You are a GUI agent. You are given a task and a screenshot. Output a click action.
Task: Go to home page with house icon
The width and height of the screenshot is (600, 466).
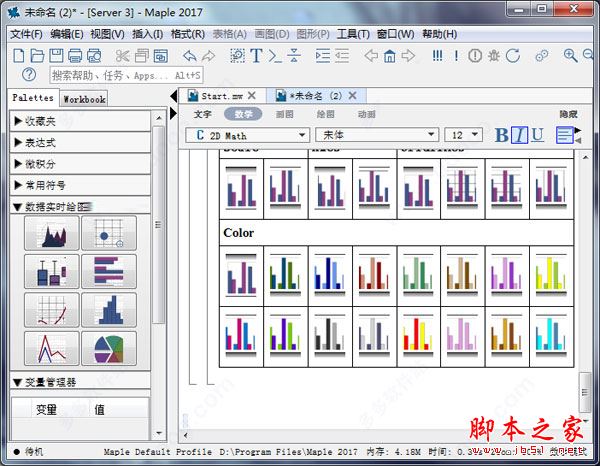pyautogui.click(x=390, y=56)
